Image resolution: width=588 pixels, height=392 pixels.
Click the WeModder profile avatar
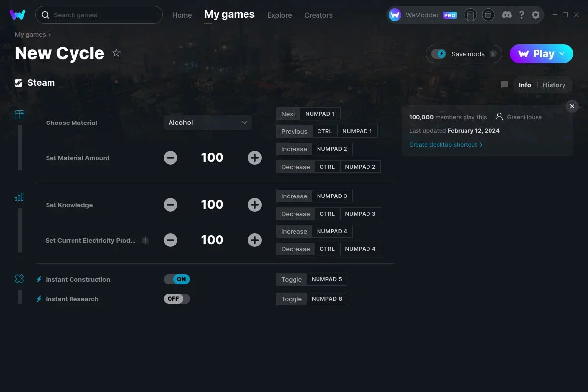tap(395, 15)
